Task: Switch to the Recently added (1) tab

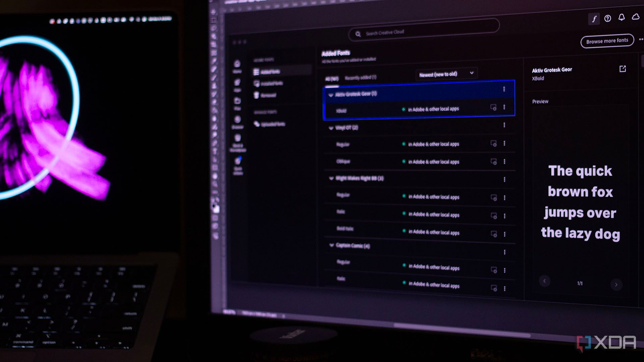Action: click(x=361, y=78)
